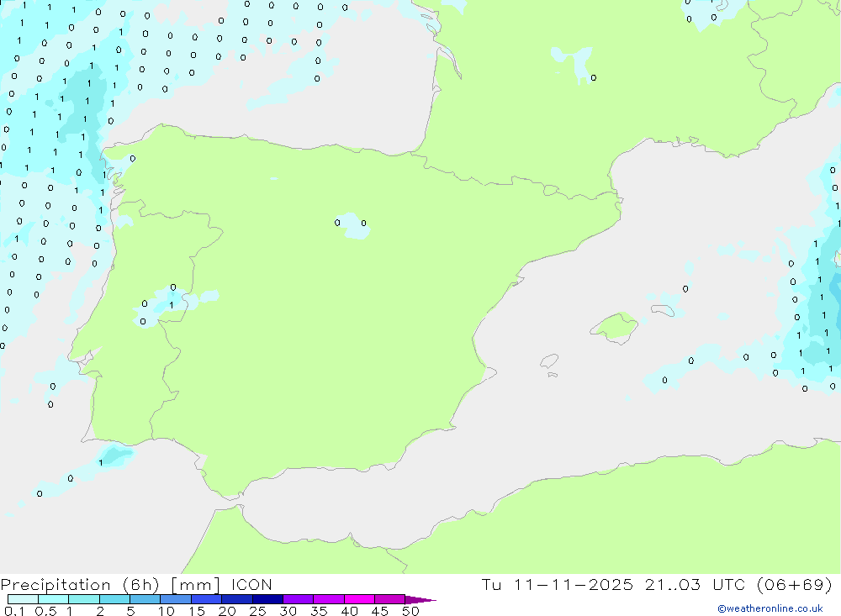Pick the 35–40 mm legend swatch
Screen dimensions: 841x616
(x=329, y=599)
